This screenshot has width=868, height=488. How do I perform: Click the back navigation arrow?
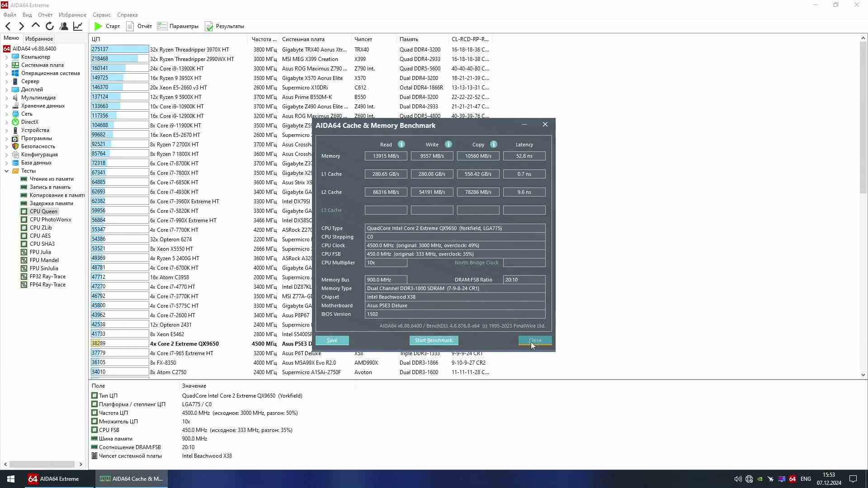click(x=8, y=26)
